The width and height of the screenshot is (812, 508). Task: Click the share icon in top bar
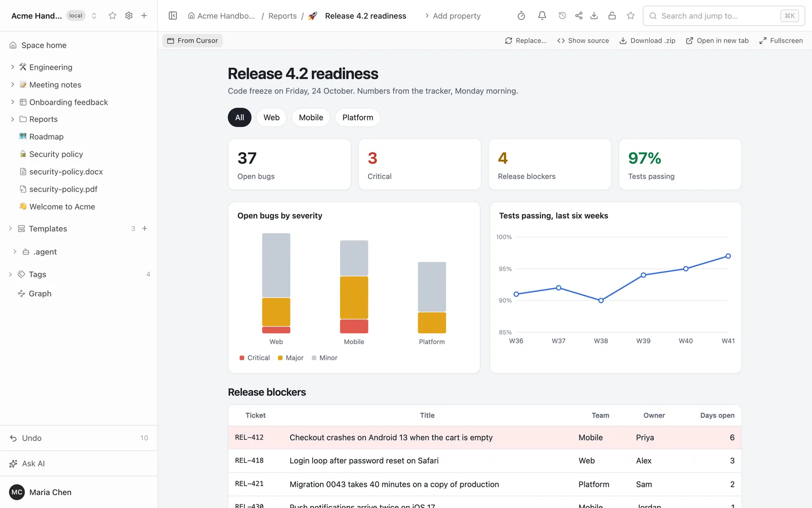click(x=579, y=16)
